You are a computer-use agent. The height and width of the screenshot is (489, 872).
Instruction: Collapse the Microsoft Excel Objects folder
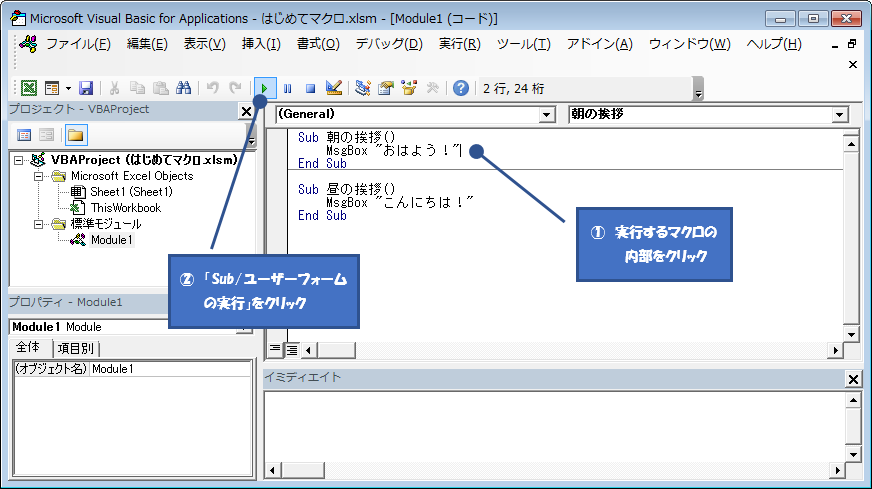pyautogui.click(x=38, y=176)
